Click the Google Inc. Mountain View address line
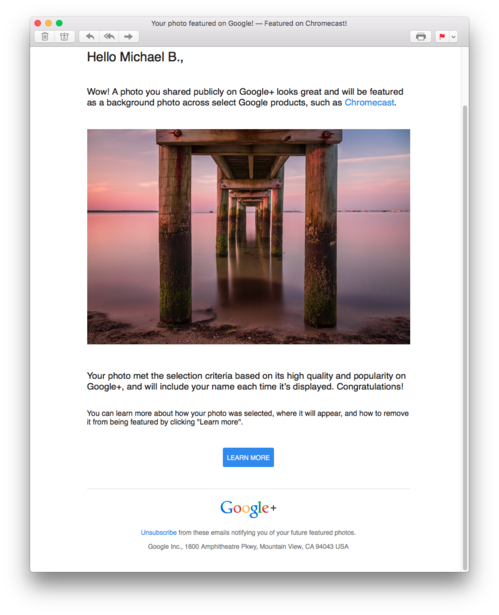 (x=248, y=546)
